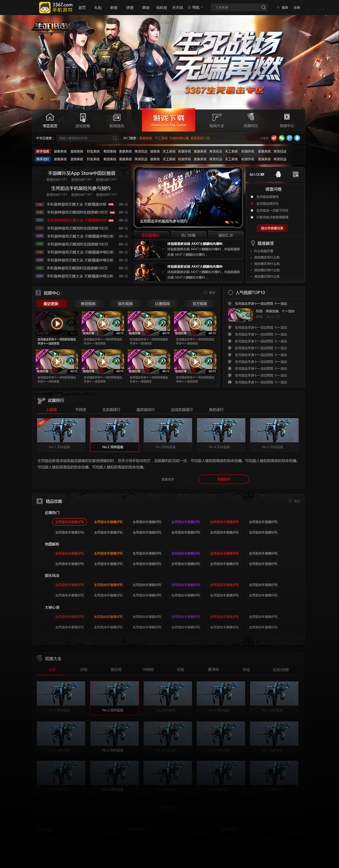339x868 pixels.
Task: Click the 3367.com site logo
Action: (x=56, y=7)
